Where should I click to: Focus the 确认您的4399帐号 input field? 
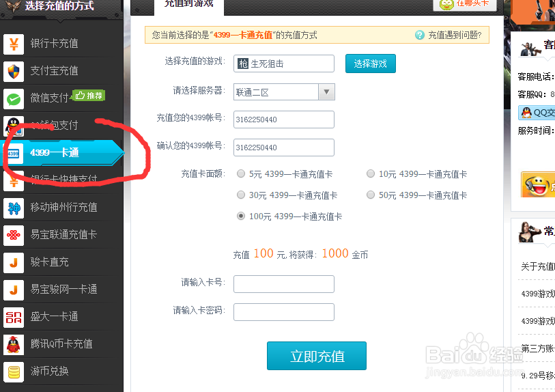(284, 148)
